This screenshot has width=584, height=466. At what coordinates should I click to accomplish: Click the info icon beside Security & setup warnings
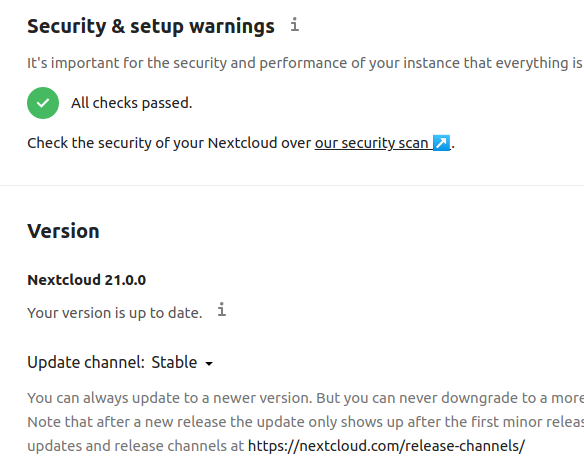point(295,25)
